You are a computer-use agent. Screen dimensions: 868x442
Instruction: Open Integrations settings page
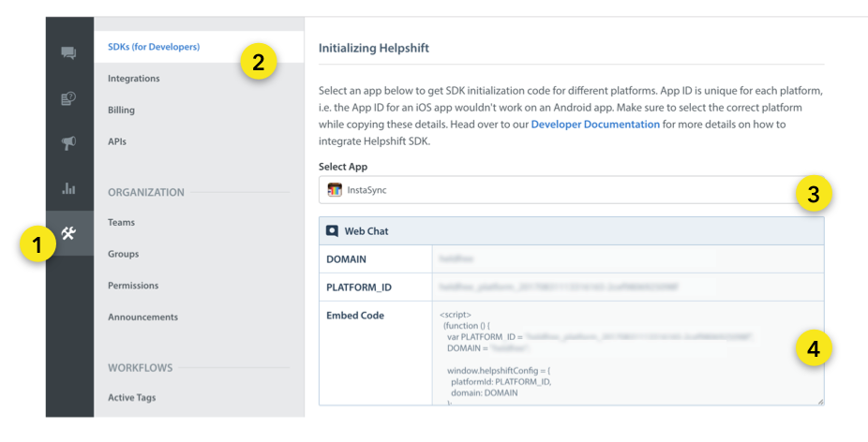pyautogui.click(x=134, y=79)
